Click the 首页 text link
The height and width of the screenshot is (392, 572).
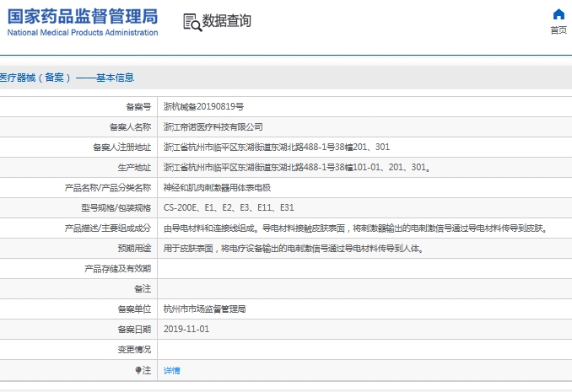pos(559,30)
